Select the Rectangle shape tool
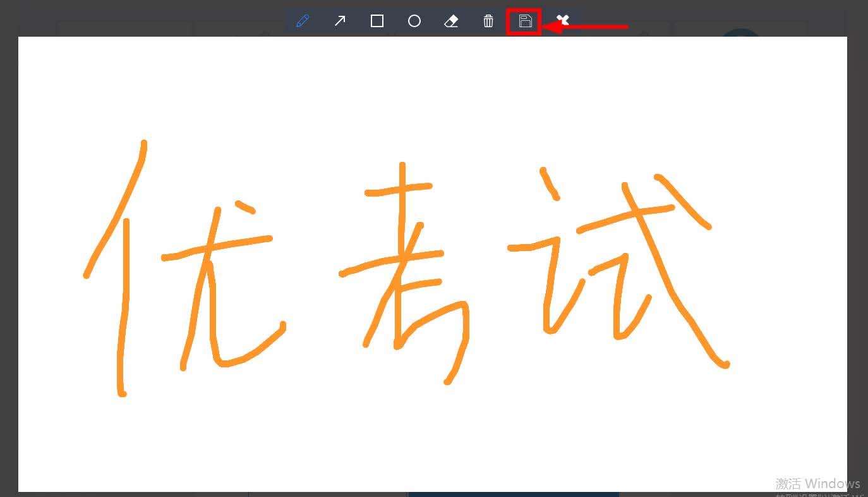868x497 pixels. coord(377,20)
